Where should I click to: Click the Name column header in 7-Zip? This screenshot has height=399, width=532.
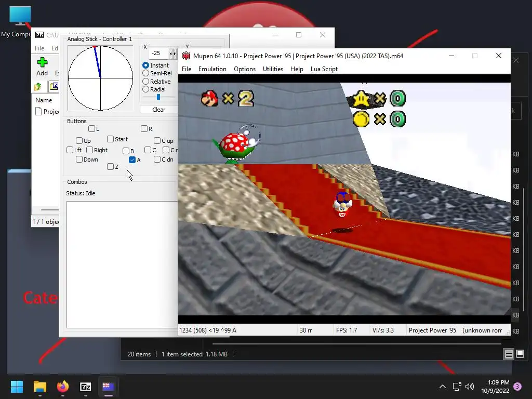click(44, 100)
